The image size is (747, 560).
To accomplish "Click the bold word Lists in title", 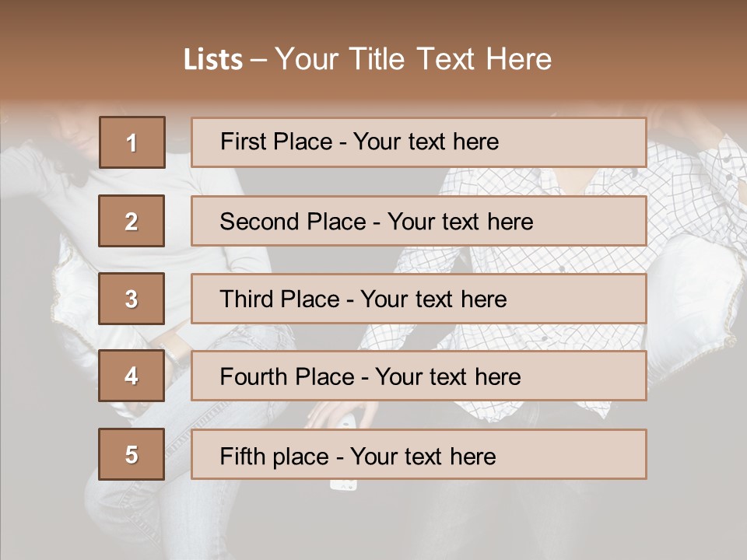I will point(213,60).
